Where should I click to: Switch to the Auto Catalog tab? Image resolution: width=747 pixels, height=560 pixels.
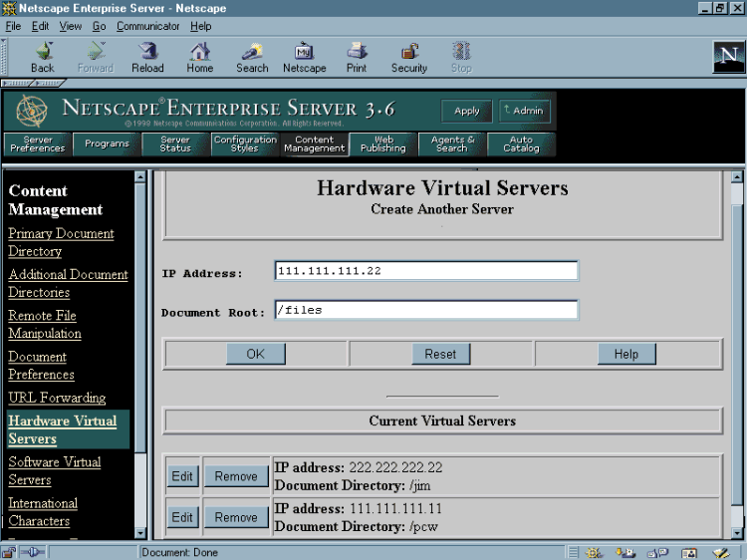[521, 143]
